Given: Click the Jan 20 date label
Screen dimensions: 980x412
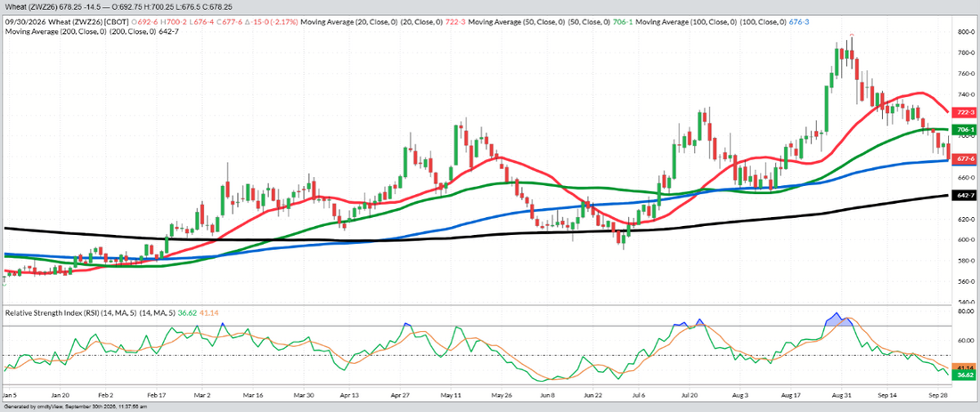Looking at the screenshot, I should click(60, 395).
